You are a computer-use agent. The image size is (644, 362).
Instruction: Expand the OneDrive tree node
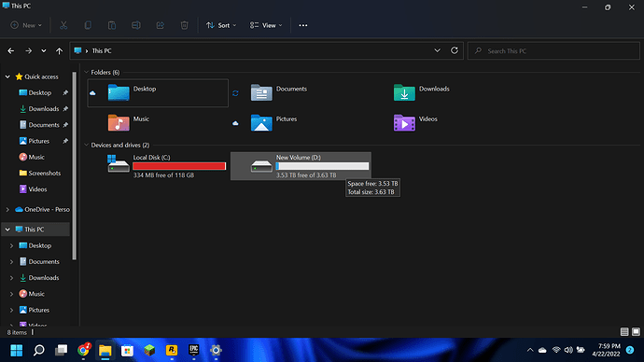coord(7,209)
